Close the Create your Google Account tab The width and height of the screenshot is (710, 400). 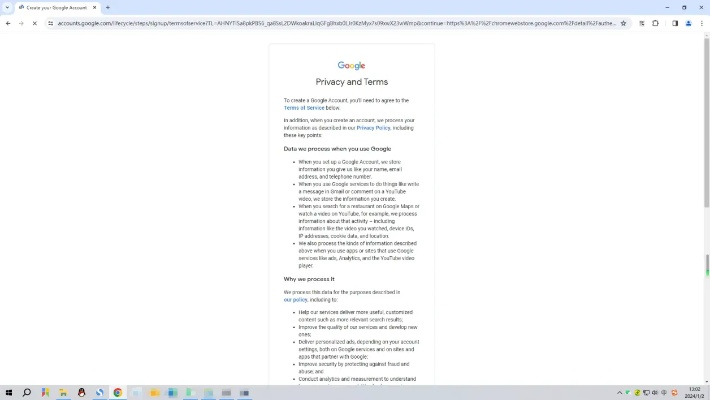95,7
